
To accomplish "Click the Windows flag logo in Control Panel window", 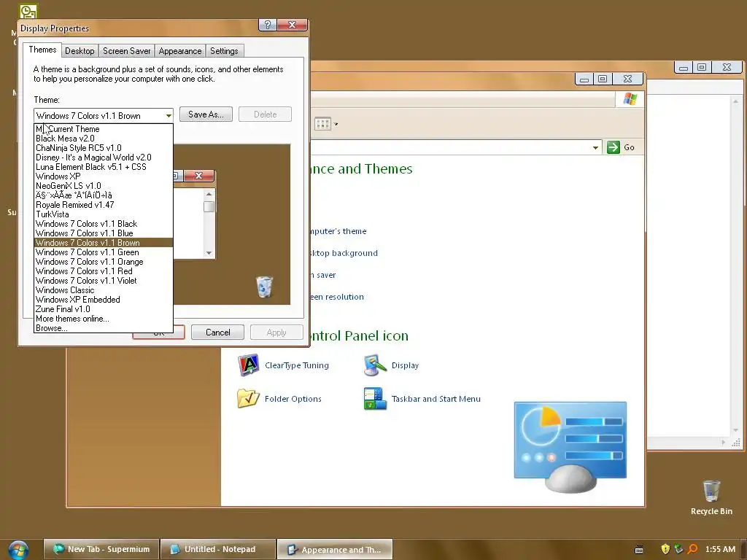I will [630, 98].
